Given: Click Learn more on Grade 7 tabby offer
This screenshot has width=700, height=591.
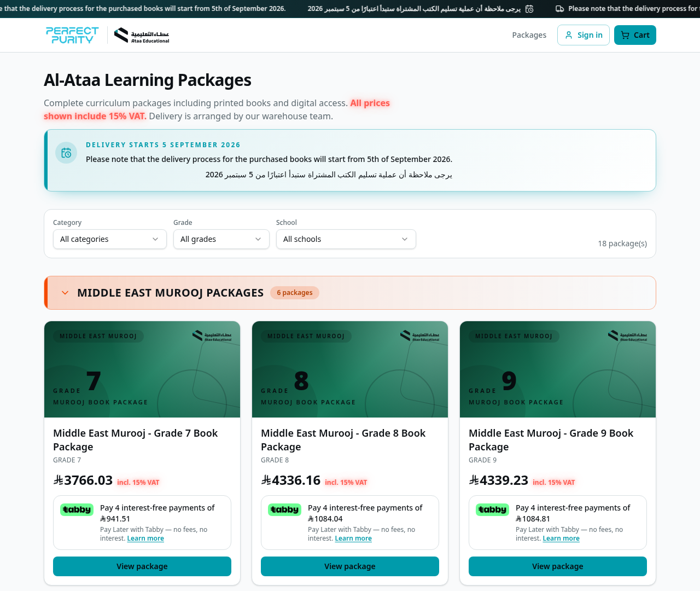Looking at the screenshot, I should 145,538.
